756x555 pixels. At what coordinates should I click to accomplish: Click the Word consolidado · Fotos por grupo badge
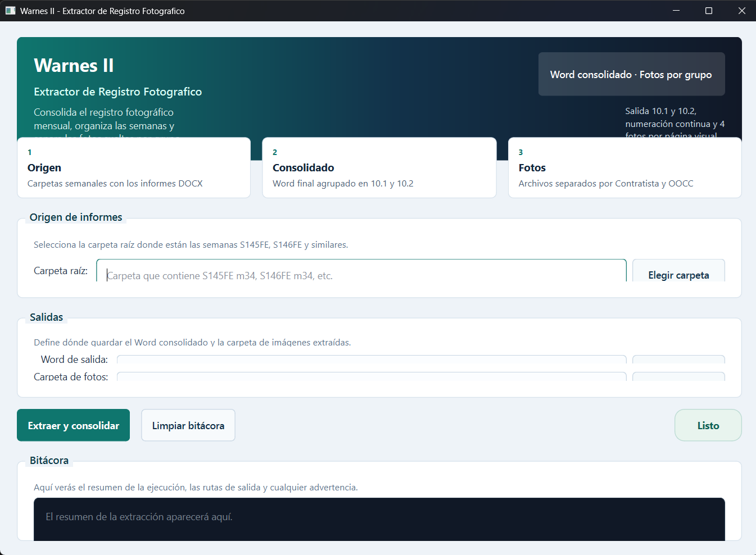click(x=631, y=74)
